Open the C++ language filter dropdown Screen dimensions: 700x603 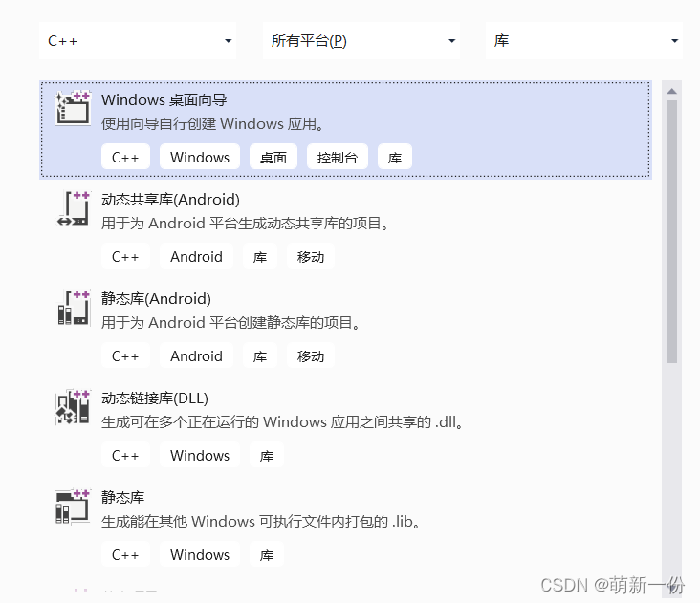click(138, 41)
